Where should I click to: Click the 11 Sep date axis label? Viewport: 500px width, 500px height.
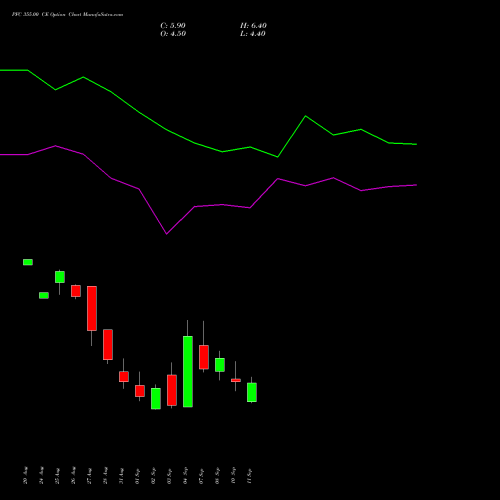[x=250, y=475]
